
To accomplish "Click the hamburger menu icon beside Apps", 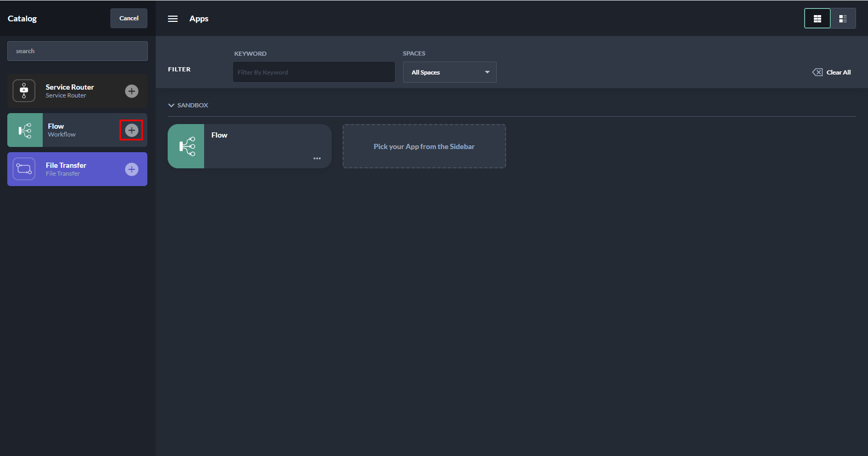I will point(173,19).
